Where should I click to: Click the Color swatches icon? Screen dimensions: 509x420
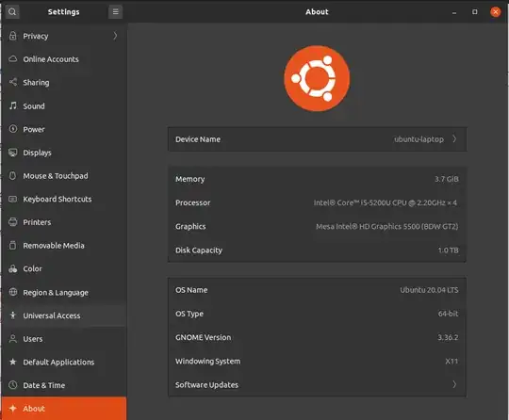[13, 268]
